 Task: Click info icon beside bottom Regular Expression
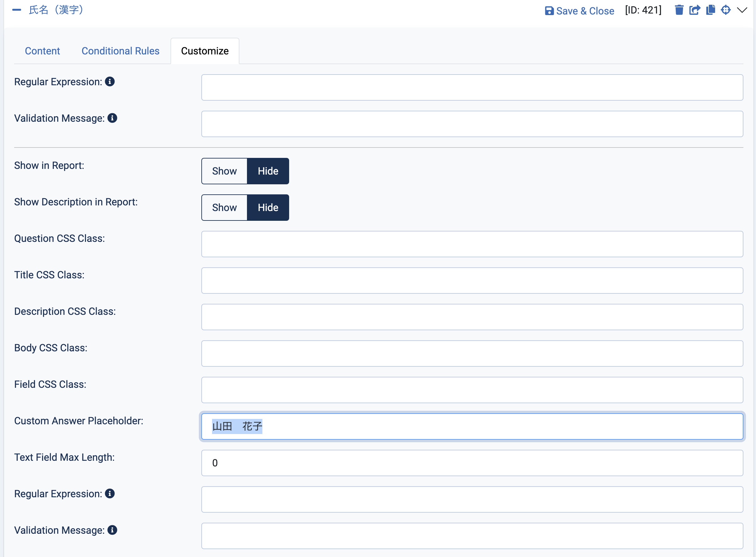(110, 493)
